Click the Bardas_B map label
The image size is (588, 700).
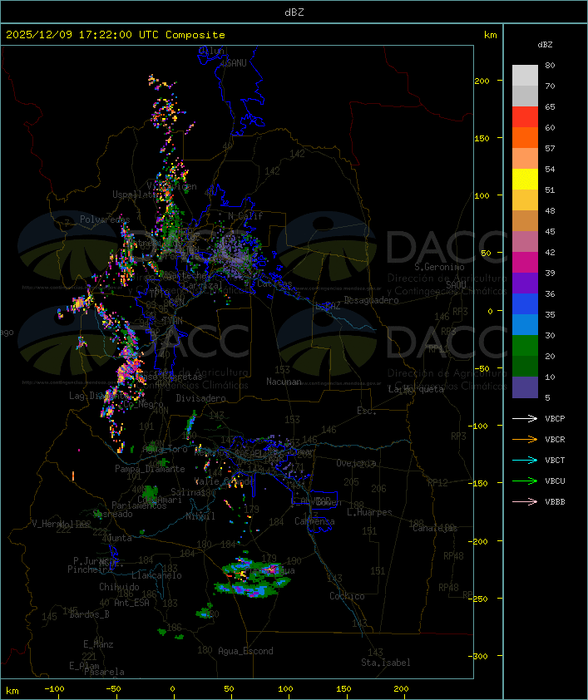[90, 614]
